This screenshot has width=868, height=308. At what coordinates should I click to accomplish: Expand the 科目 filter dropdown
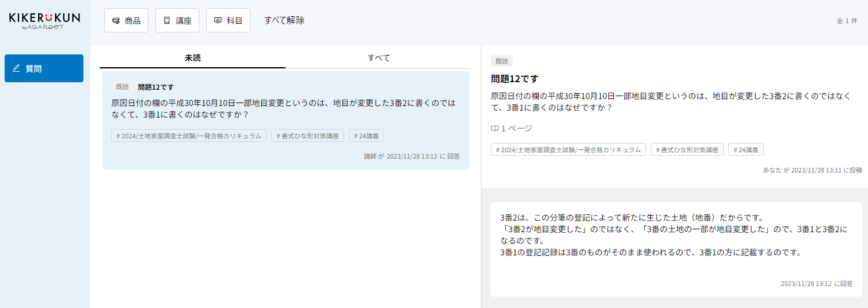[x=228, y=20]
